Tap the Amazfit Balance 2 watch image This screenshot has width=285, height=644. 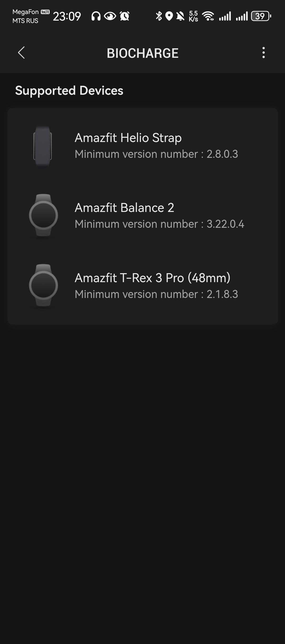43,216
